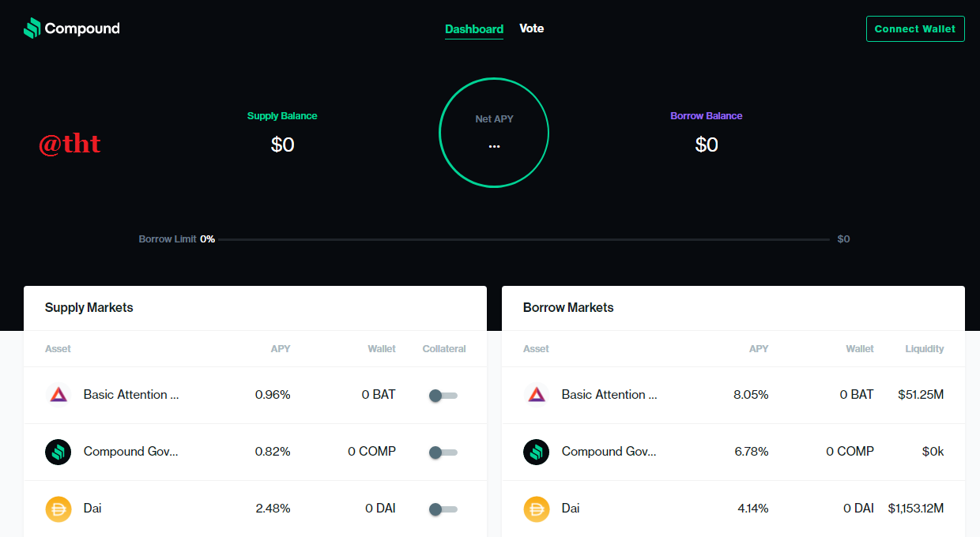The width and height of the screenshot is (980, 537).
Task: Select Compound Gov name in Borrow Markets
Action: click(x=609, y=452)
